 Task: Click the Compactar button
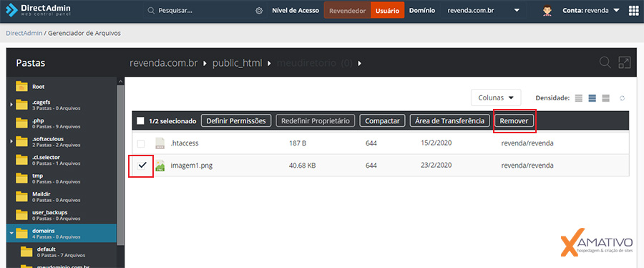click(382, 121)
